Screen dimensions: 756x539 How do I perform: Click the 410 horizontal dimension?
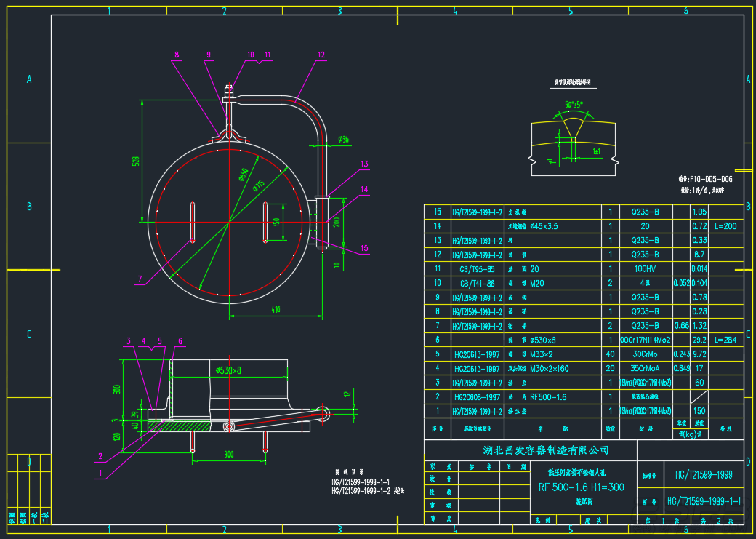click(276, 309)
